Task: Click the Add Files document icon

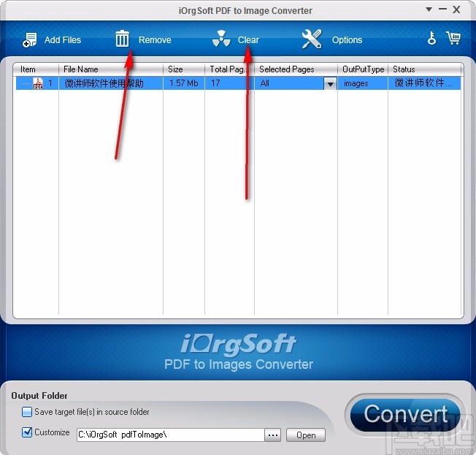Action: tap(30, 39)
